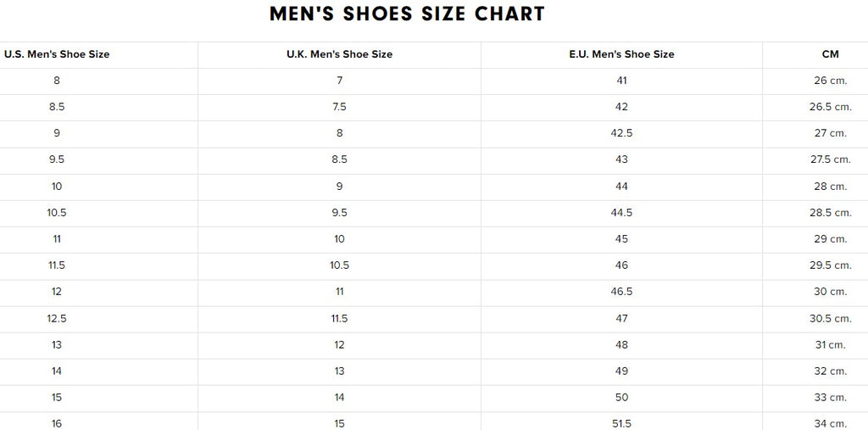Click the 26 cm. measurement cell
This screenshot has height=430, width=868.
(x=830, y=81)
